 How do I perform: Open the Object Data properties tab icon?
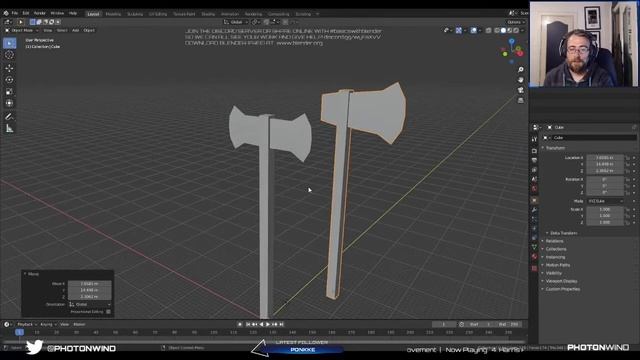click(534, 247)
